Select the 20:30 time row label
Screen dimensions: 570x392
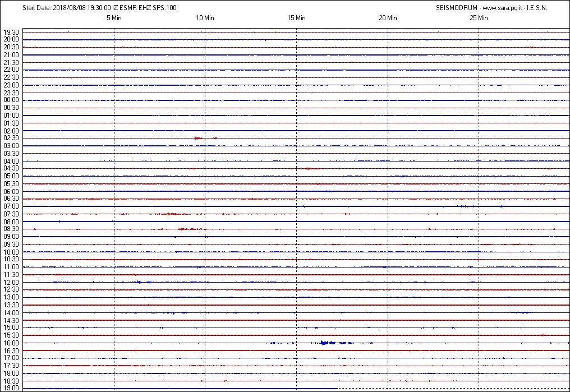point(11,47)
